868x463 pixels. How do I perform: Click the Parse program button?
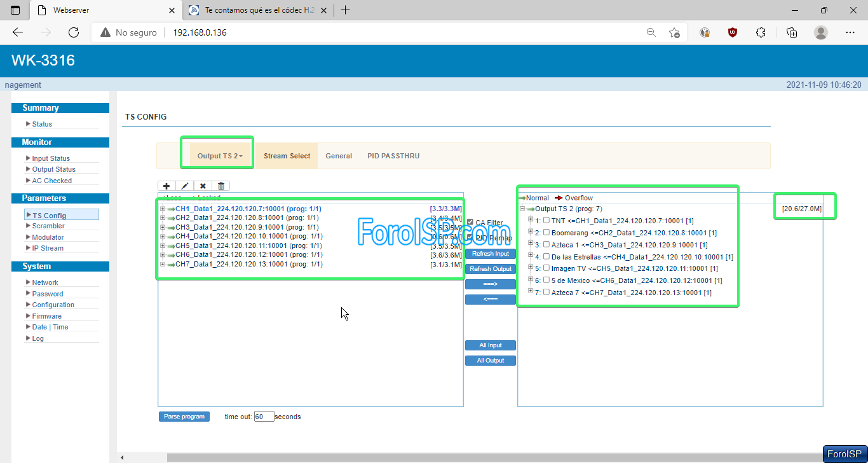pyautogui.click(x=184, y=417)
